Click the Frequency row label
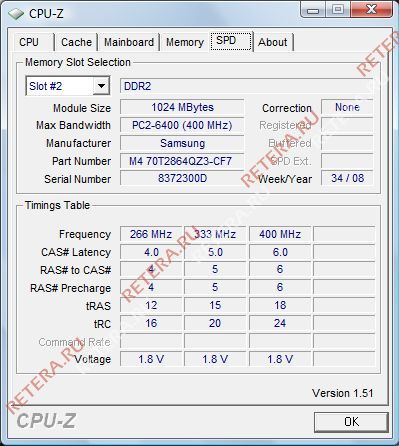 click(x=85, y=234)
